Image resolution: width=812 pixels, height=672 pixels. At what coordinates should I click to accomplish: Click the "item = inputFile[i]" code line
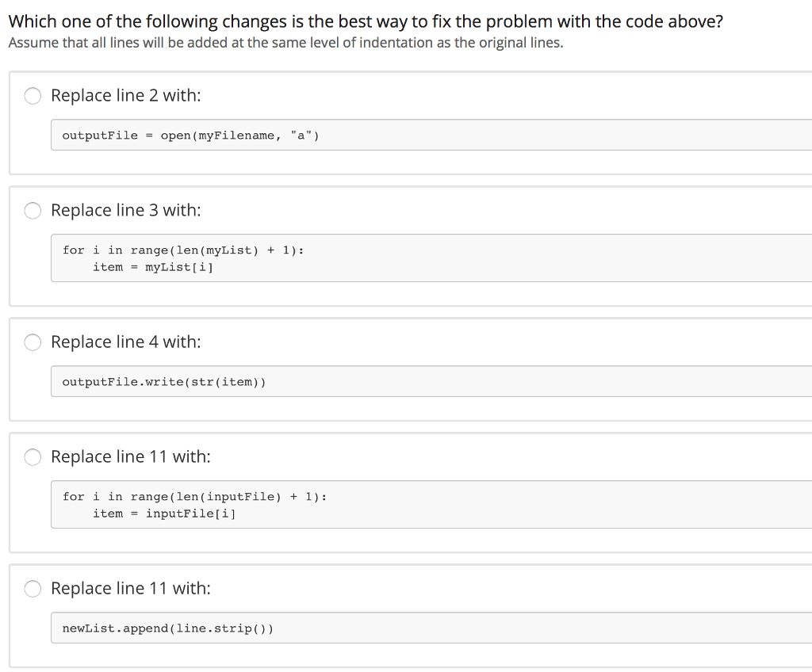pyautogui.click(x=164, y=514)
